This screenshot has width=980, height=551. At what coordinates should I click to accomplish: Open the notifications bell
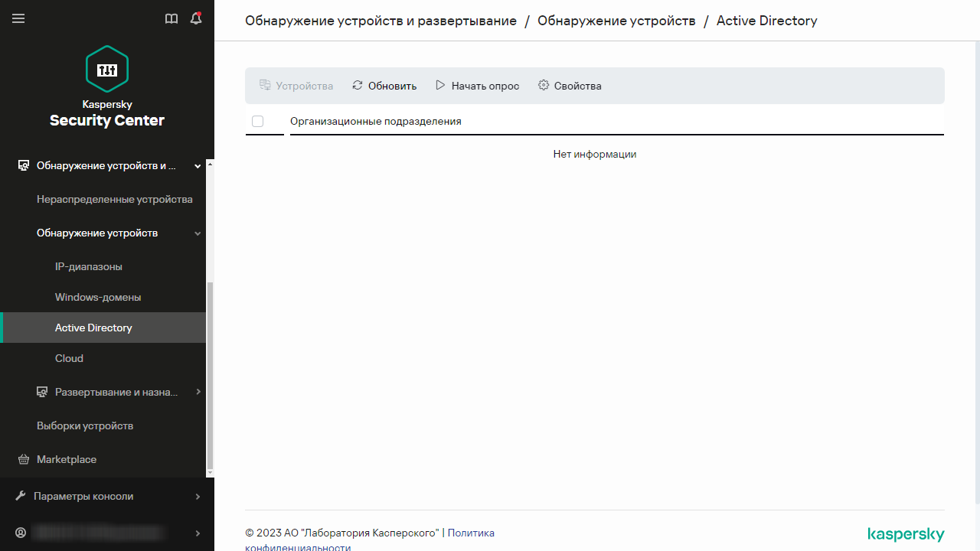click(x=196, y=18)
